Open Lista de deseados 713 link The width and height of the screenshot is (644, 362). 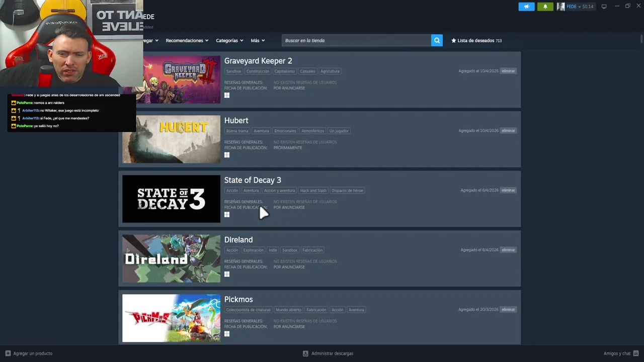click(476, 41)
